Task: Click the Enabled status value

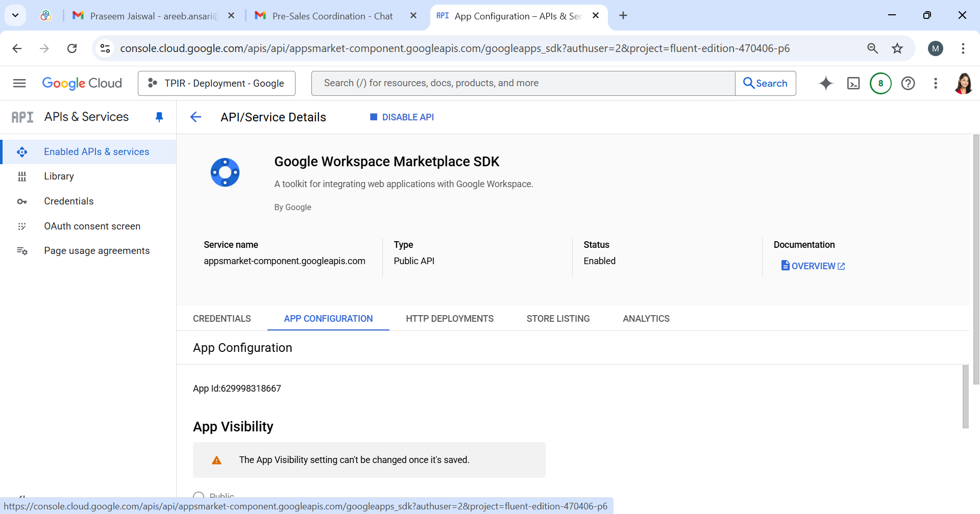Action: click(600, 261)
